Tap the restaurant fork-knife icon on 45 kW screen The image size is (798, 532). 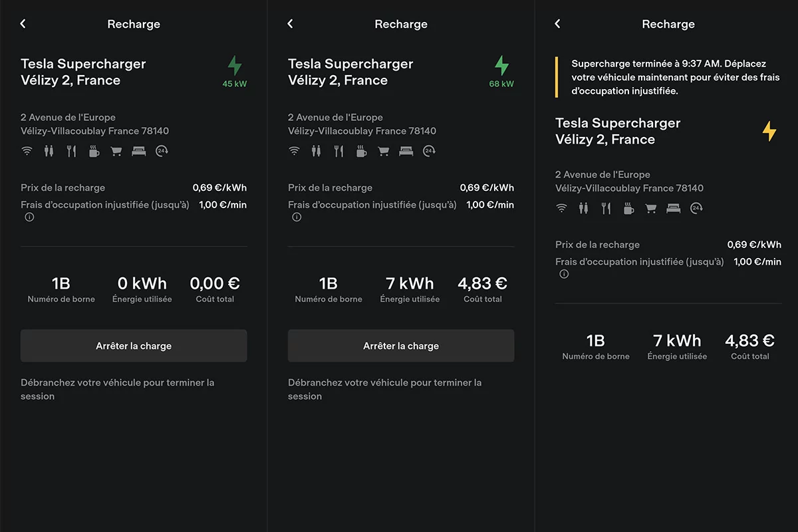click(x=71, y=151)
